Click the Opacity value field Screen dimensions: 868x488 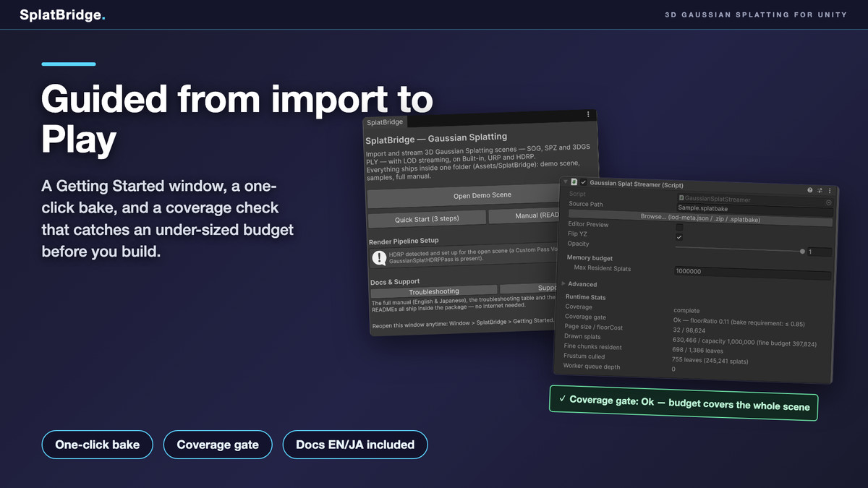[820, 252]
